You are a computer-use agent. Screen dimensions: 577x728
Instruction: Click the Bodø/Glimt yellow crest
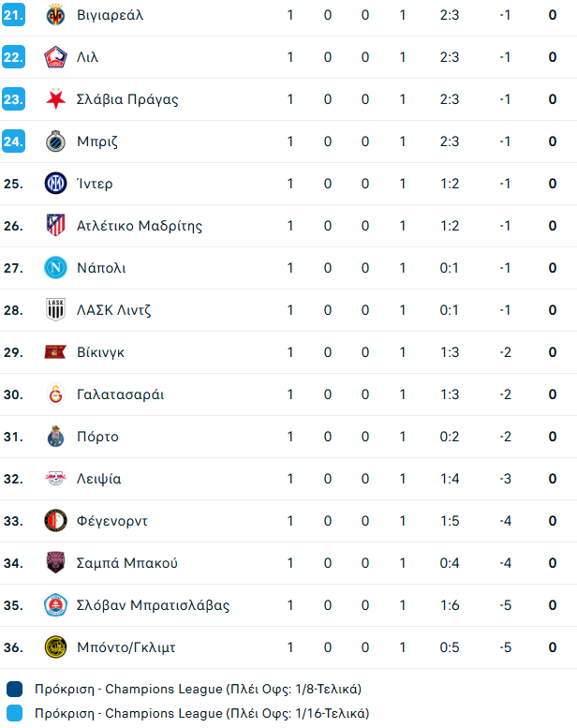[x=55, y=647]
